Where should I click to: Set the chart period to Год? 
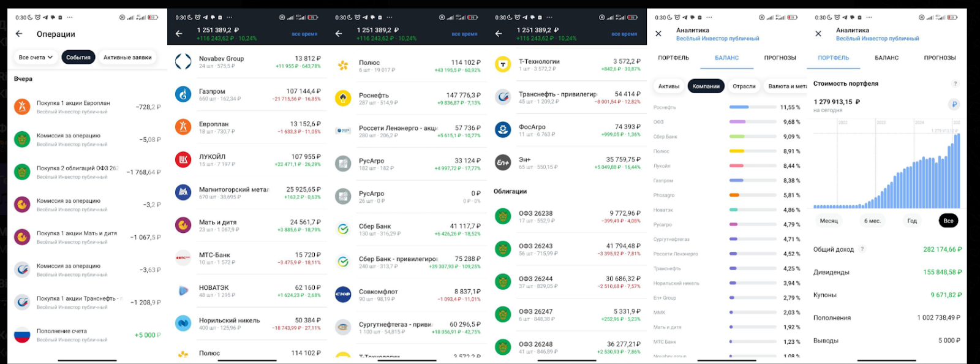(x=912, y=221)
